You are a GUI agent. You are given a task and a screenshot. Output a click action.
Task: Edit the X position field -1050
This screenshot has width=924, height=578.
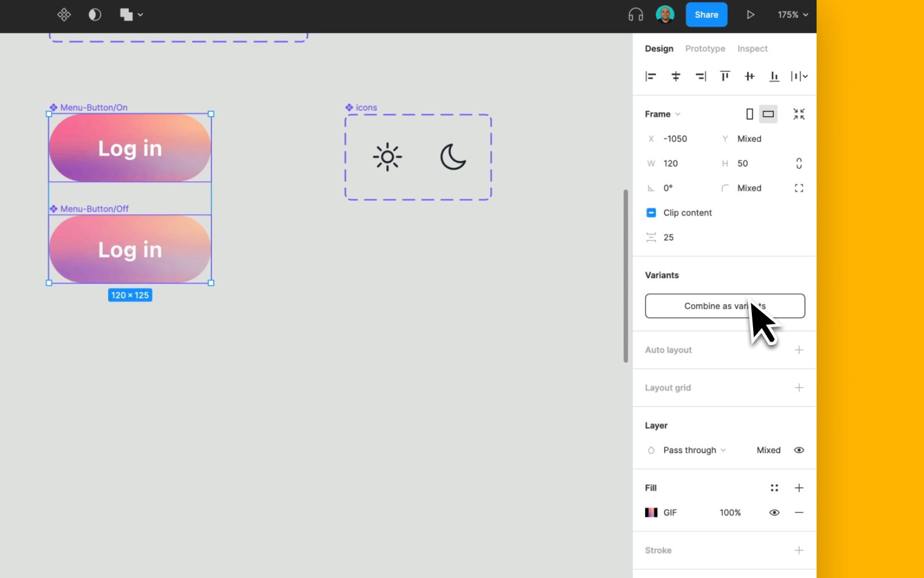point(675,139)
